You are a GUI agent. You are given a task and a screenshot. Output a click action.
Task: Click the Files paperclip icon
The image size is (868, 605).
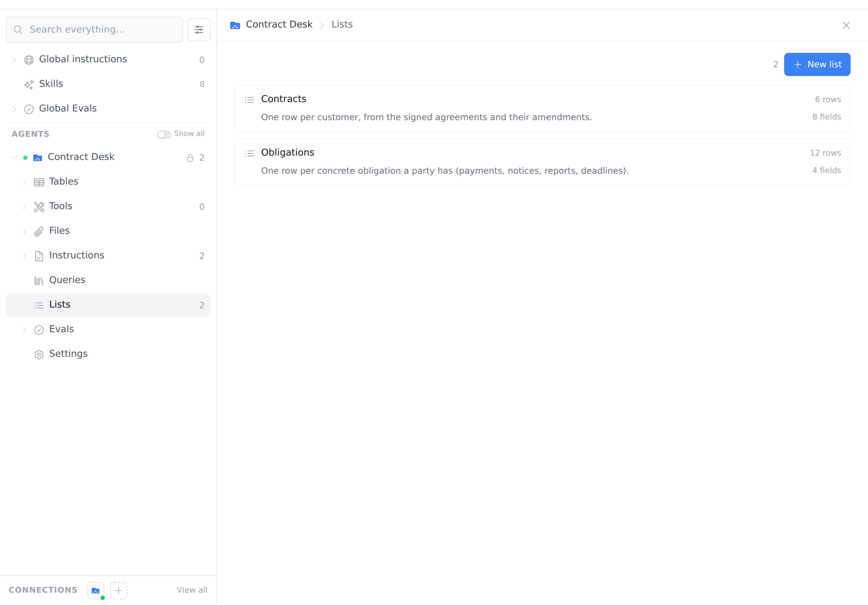tap(39, 232)
